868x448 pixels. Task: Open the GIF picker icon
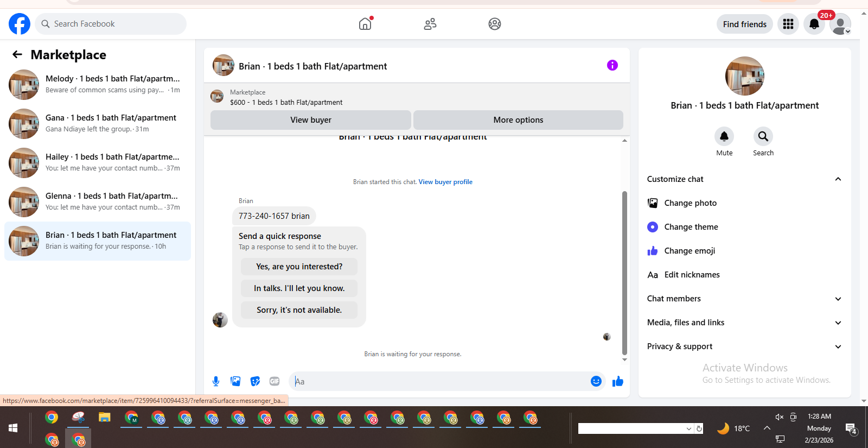[275, 381]
